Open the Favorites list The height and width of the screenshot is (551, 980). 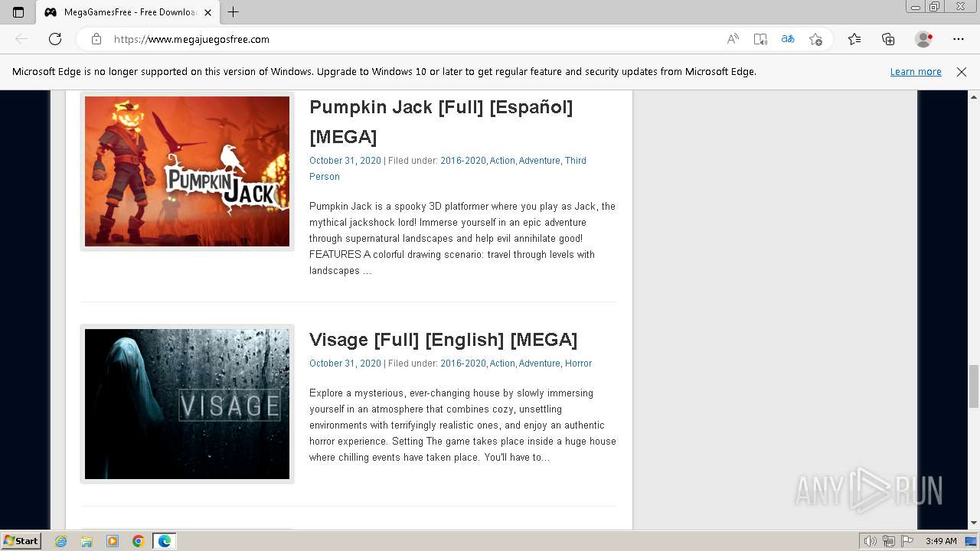854,39
